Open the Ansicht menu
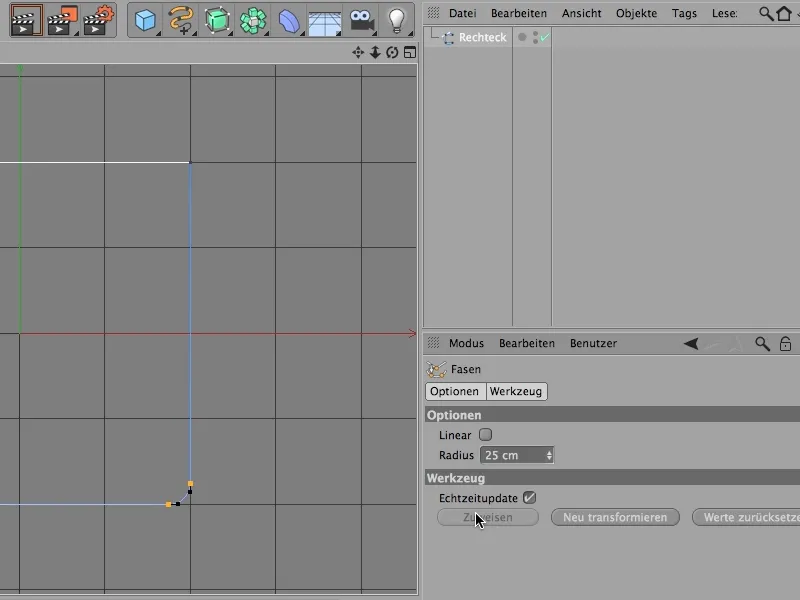 [x=582, y=13]
